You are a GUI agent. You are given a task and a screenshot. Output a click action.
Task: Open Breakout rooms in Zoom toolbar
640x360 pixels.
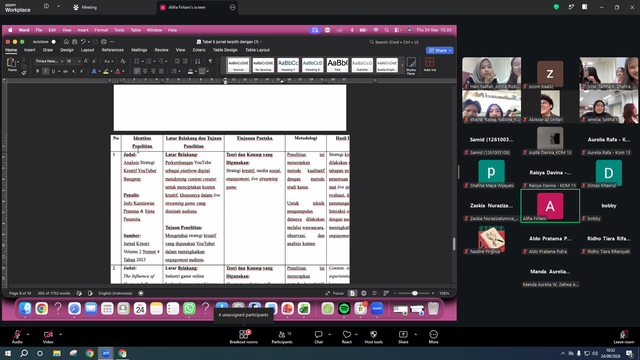[x=244, y=337]
